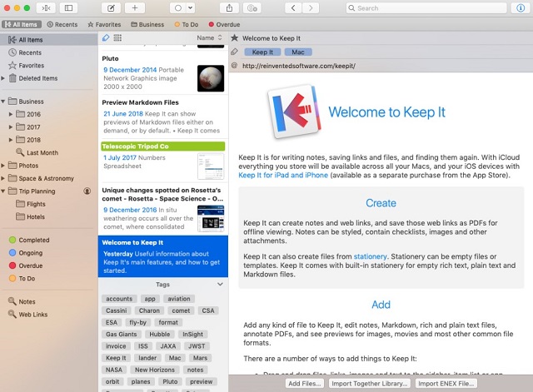The image size is (533, 392).
Task: Click the Add Files... button
Action: 305,384
